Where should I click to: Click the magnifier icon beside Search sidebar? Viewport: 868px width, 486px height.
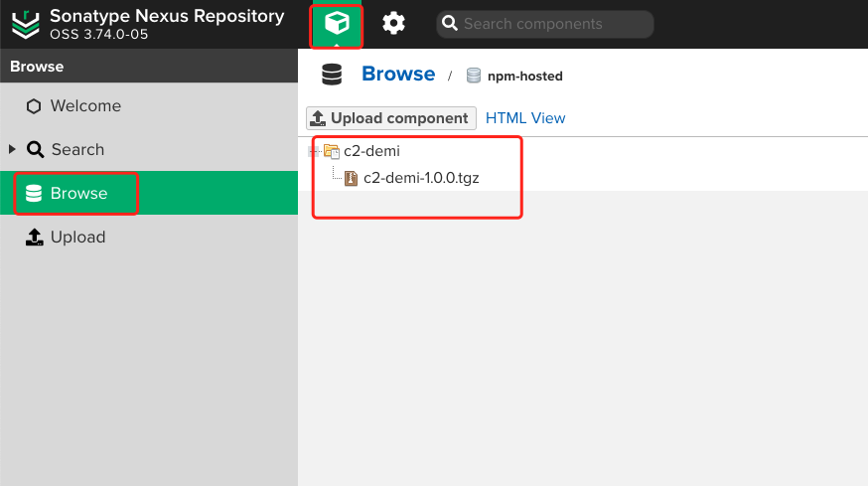tap(35, 149)
